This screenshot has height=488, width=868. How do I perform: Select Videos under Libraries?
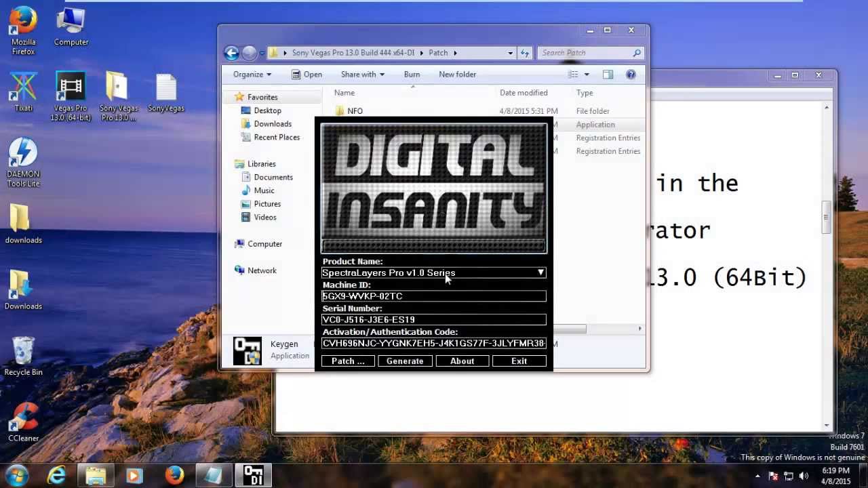[265, 218]
